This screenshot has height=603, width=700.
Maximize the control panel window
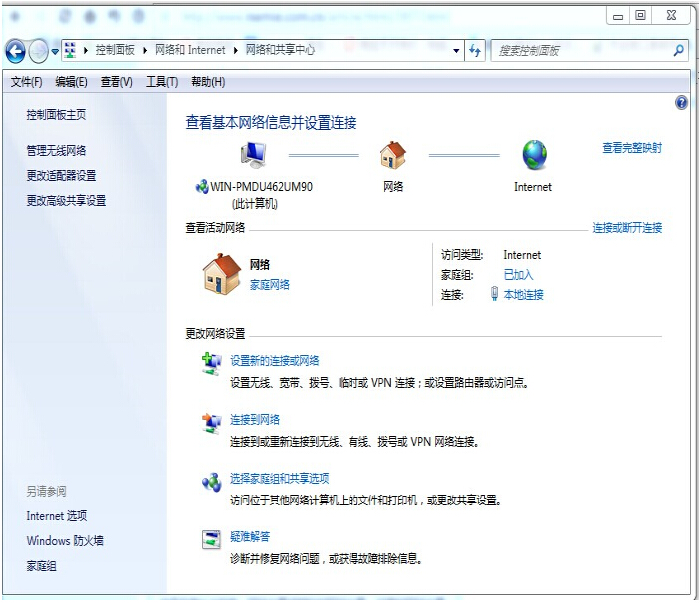click(x=640, y=16)
